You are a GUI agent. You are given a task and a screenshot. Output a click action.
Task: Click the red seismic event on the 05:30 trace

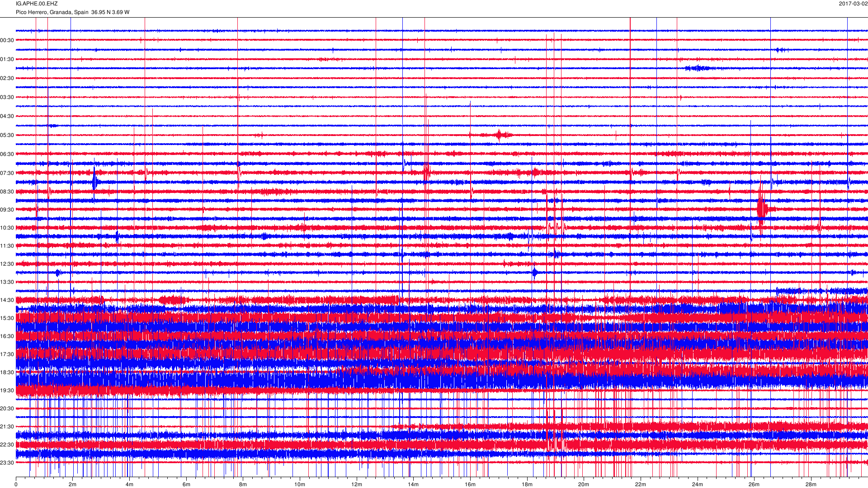(499, 135)
